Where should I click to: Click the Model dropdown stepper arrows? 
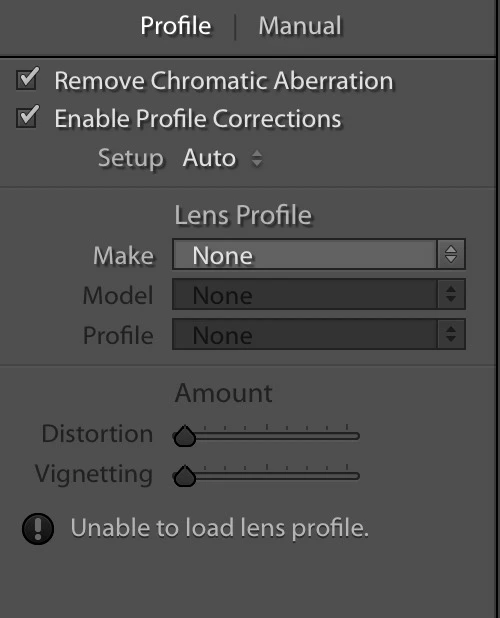451,294
